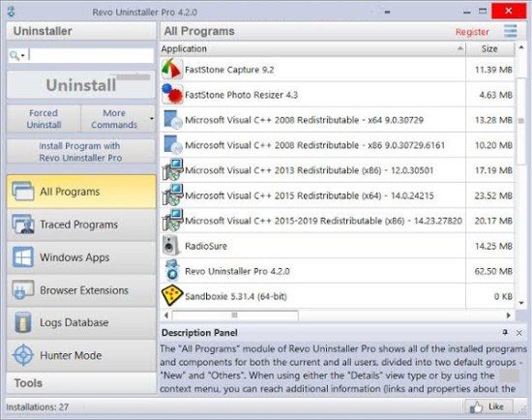This screenshot has width=532, height=420.
Task: Click the large Uninstall button
Action: 81,85
